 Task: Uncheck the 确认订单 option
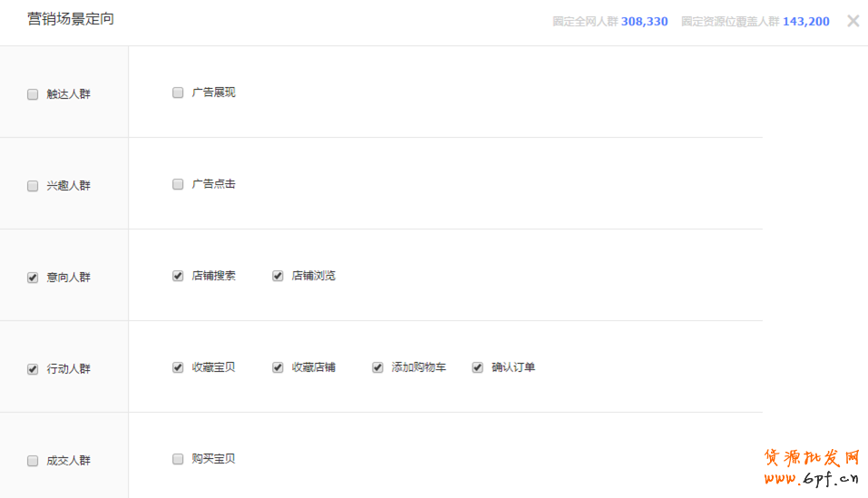tap(477, 367)
